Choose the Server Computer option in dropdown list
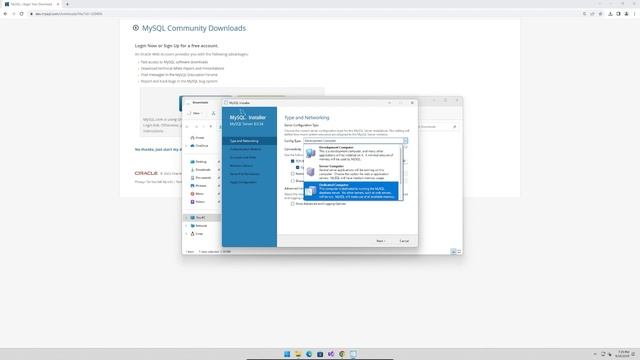Screen dimensions: 640x360 click(351, 172)
